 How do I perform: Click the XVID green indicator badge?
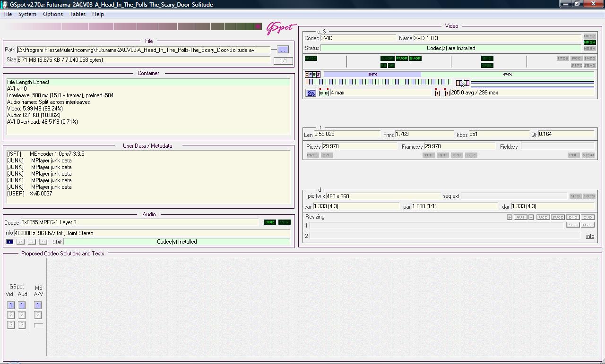pyautogui.click(x=311, y=58)
